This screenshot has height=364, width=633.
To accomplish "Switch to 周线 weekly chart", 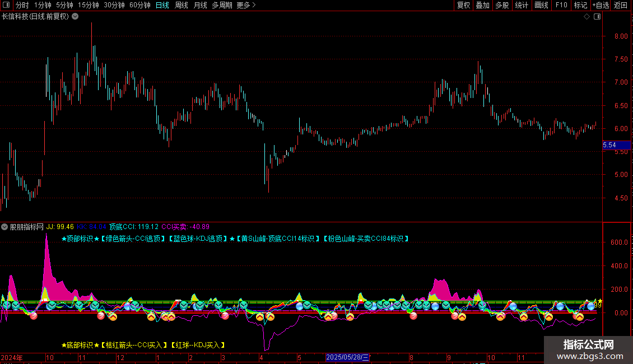I will point(181,5).
